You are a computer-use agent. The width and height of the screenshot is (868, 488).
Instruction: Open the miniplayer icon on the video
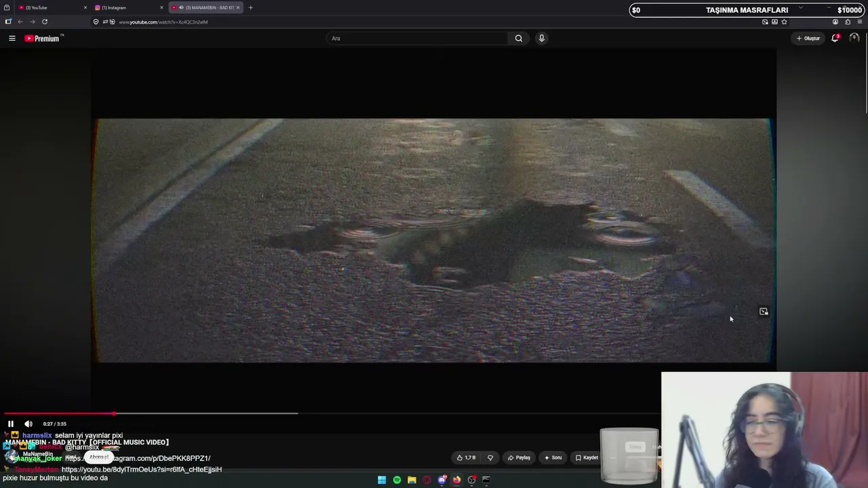(x=764, y=312)
